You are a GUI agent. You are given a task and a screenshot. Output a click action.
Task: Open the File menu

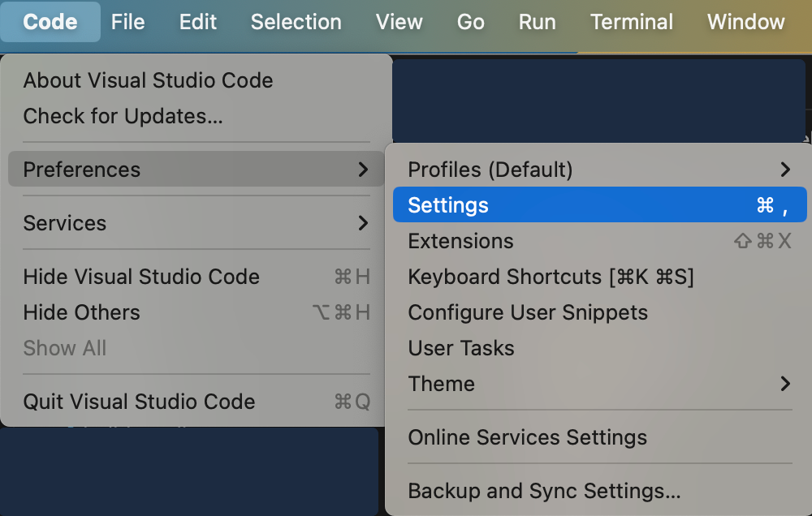click(128, 22)
